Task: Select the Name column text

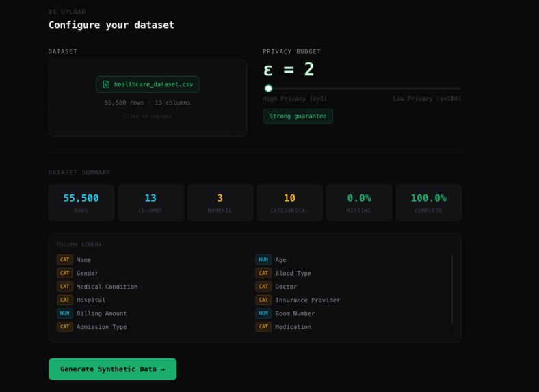Action: click(x=83, y=260)
